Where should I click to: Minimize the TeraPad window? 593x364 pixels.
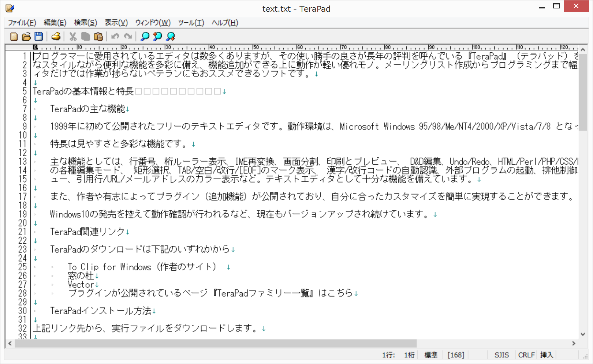pos(542,7)
